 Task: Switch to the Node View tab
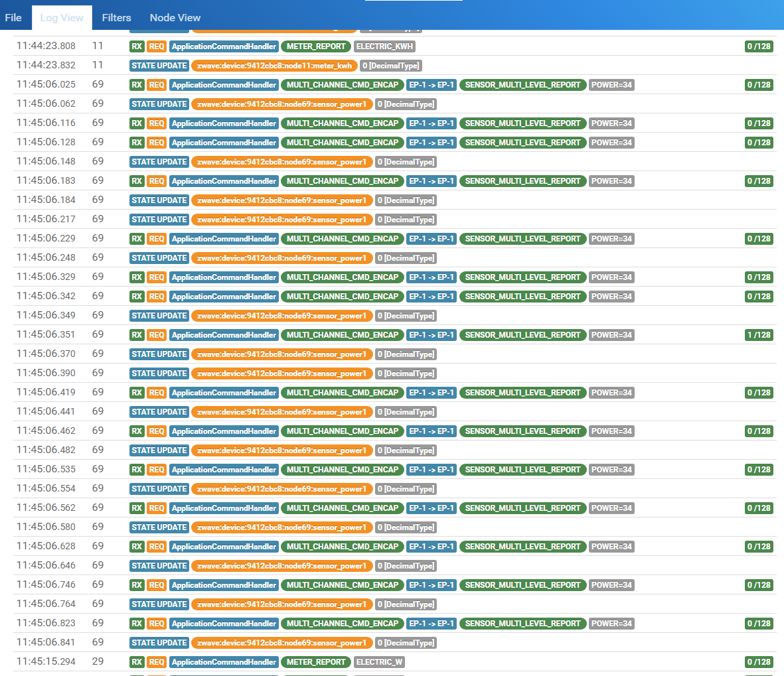pos(175,18)
